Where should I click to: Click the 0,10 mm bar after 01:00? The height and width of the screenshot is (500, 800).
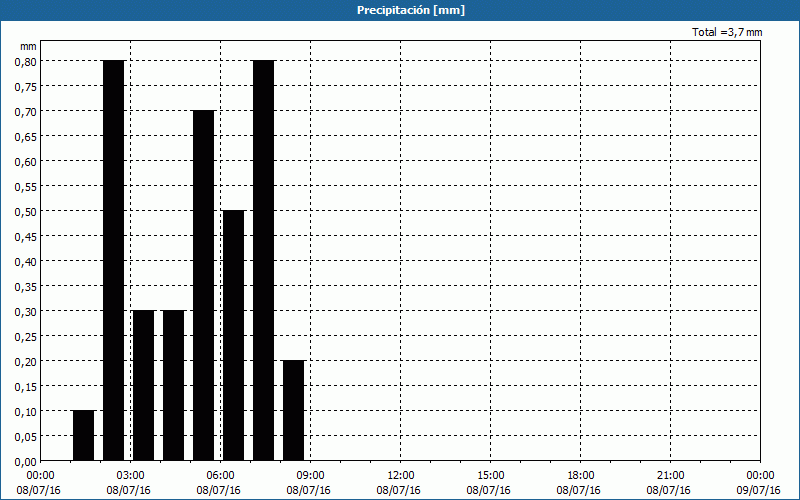point(84,435)
